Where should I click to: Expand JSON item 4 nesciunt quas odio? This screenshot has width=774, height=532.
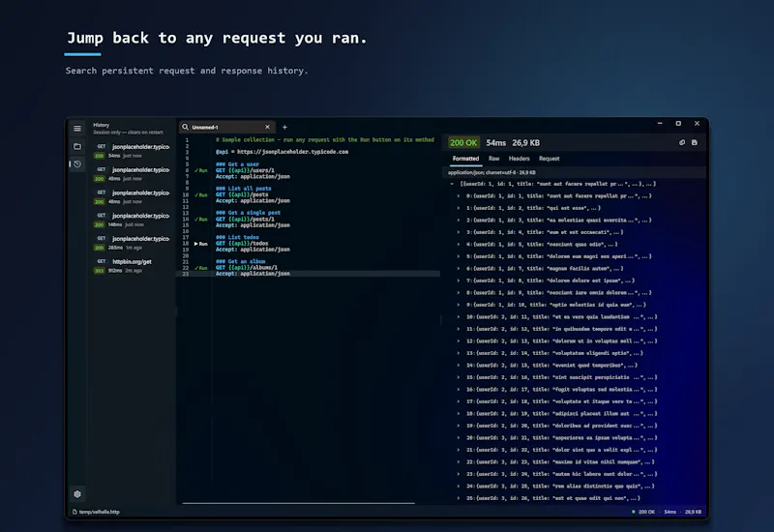pos(458,245)
